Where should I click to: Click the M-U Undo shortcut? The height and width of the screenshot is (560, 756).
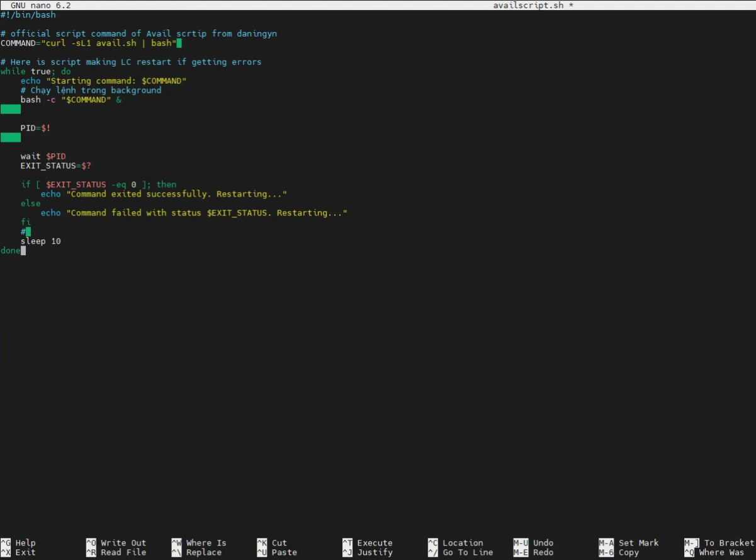pos(534,543)
